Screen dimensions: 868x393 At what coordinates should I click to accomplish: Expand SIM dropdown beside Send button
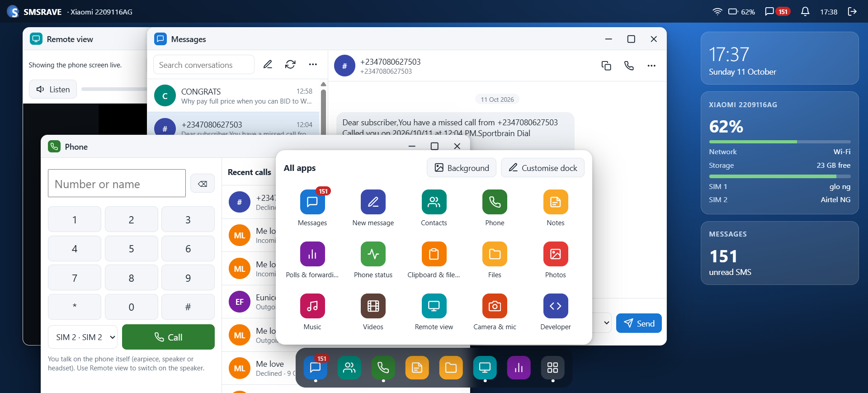pos(606,323)
